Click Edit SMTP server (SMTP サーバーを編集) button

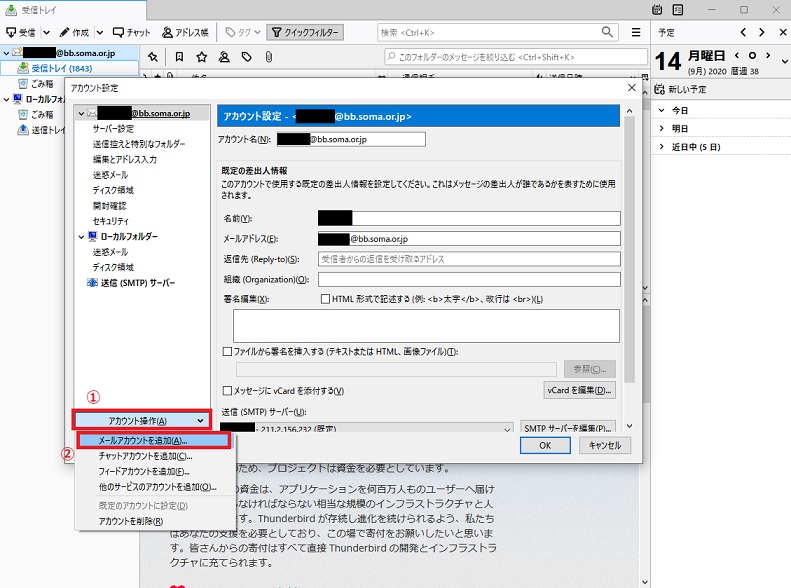click(568, 427)
